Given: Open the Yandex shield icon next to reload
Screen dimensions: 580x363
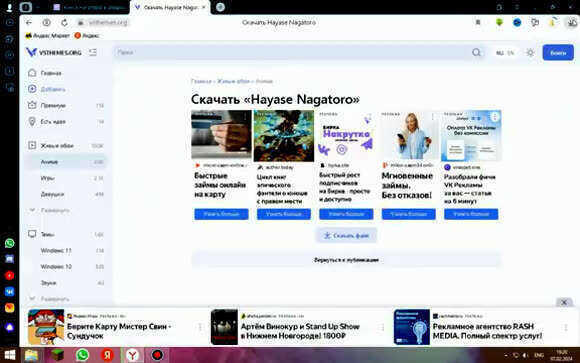Looking at the screenshot, I should (x=47, y=23).
